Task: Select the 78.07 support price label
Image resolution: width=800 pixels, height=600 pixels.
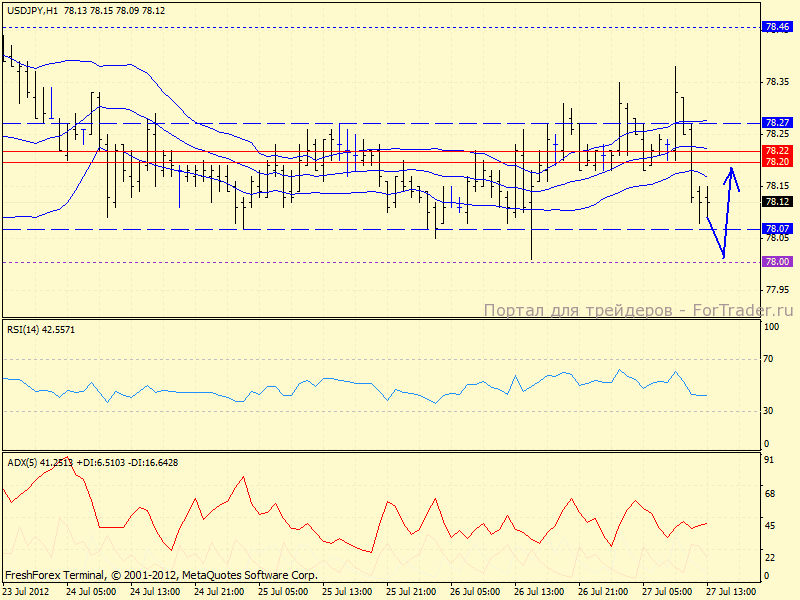Action: 777,229
